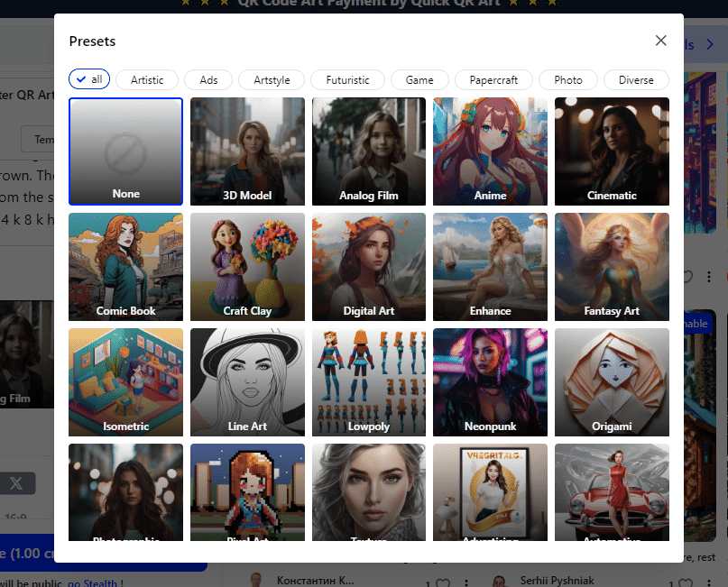
Task: Filter presets by Diverse
Action: click(x=636, y=80)
